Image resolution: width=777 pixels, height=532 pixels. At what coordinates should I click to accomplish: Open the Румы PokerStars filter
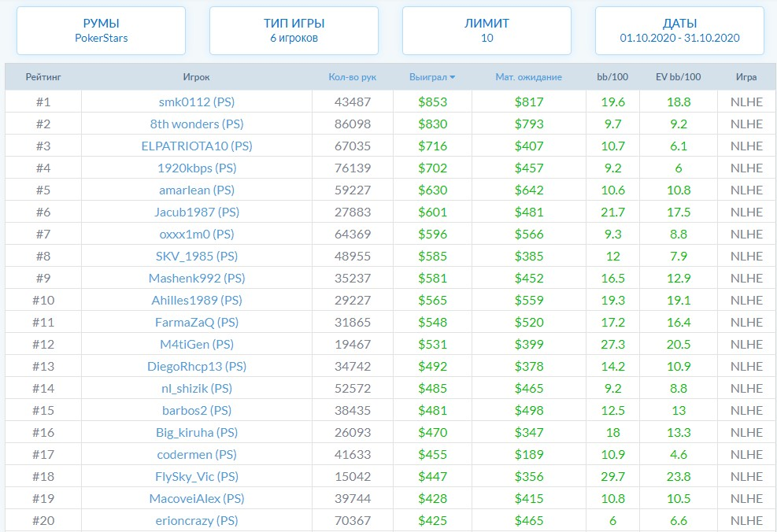pyautogui.click(x=101, y=31)
